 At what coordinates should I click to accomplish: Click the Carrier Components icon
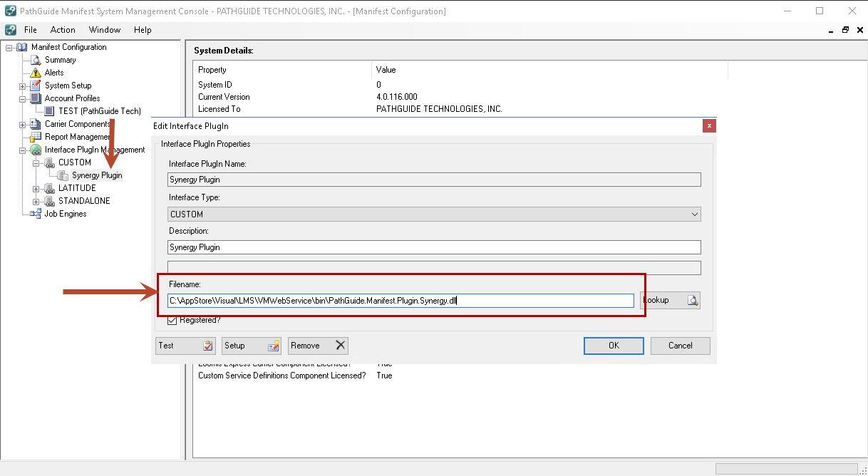click(x=36, y=124)
